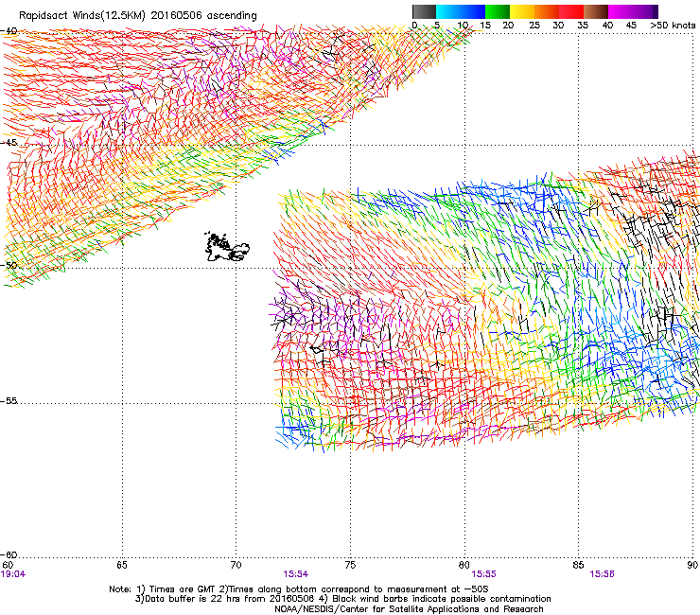Screen dimensions: 700x615
Task: Click the 'Data buffer is 22 hrs' footnote line
Action: [x=342, y=599]
